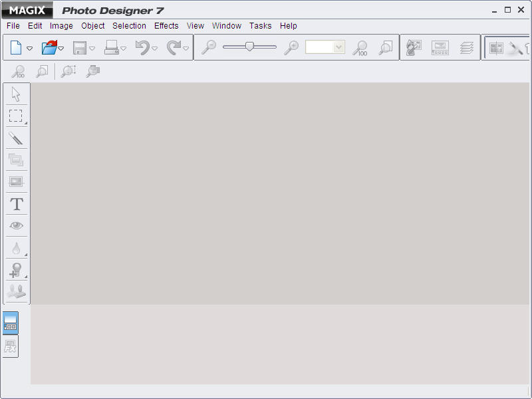Image resolution: width=532 pixels, height=399 pixels.
Task: Open the zoom percentage combo box
Action: (325, 47)
